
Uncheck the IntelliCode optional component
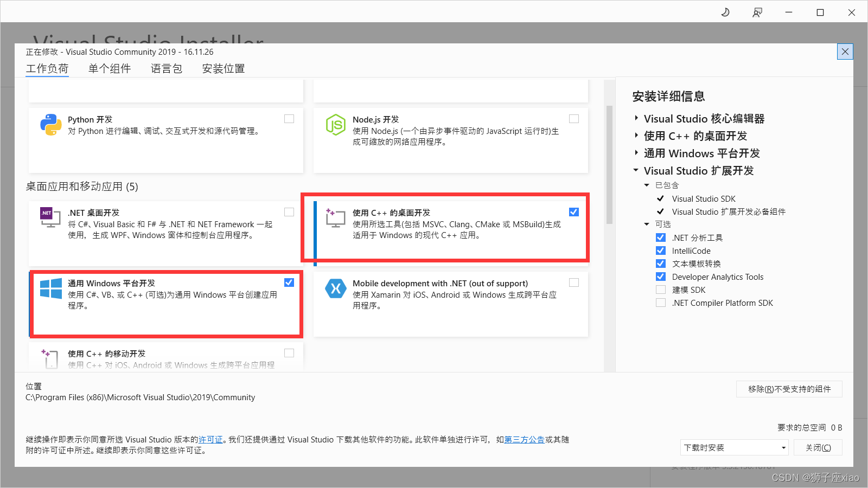pos(661,251)
